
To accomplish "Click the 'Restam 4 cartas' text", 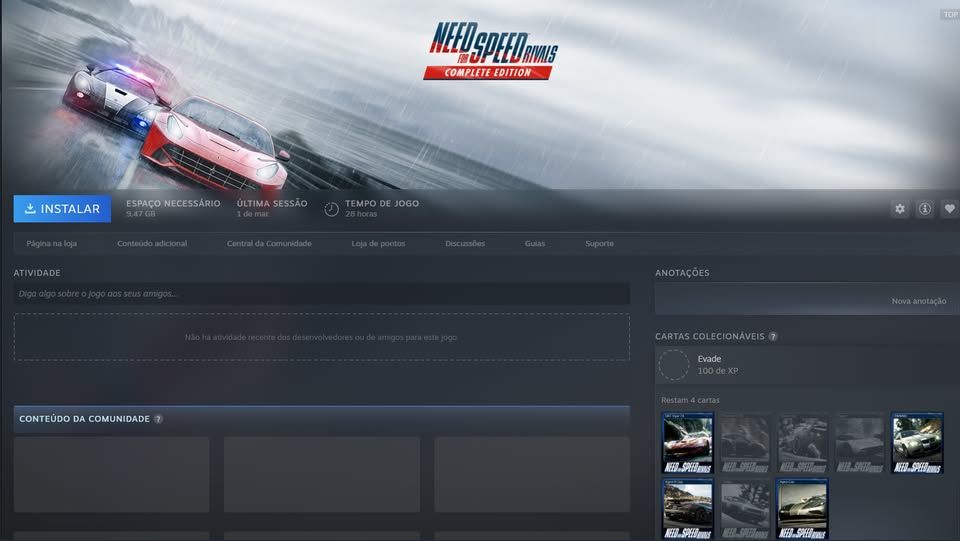I will coord(690,400).
